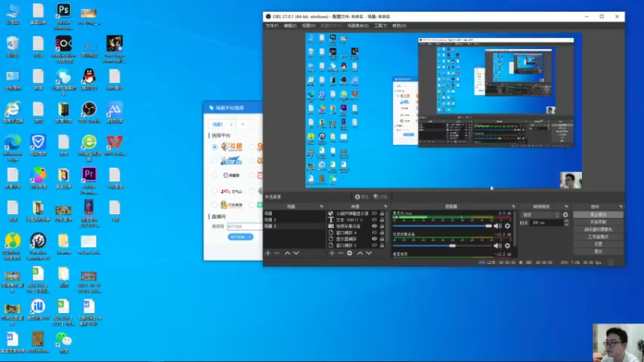Select the Adobe Photoshop desktop icon
The image size is (644, 362).
pyautogui.click(x=64, y=16)
